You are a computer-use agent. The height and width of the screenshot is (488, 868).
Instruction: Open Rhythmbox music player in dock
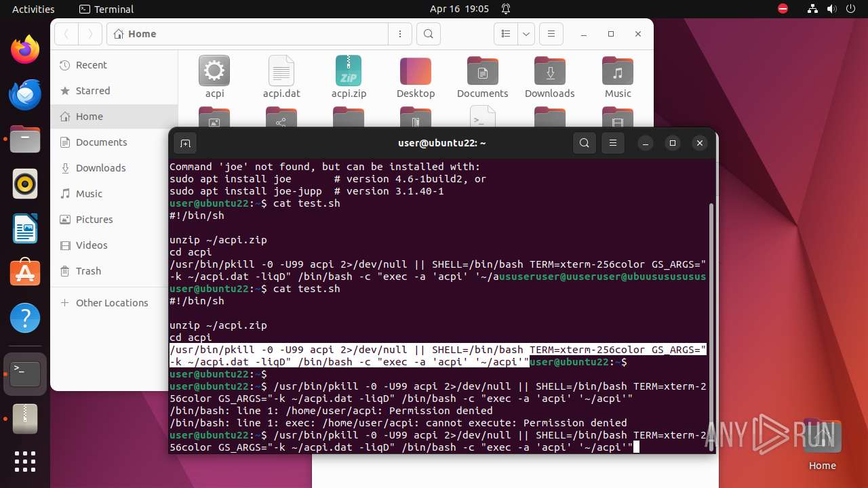click(25, 184)
